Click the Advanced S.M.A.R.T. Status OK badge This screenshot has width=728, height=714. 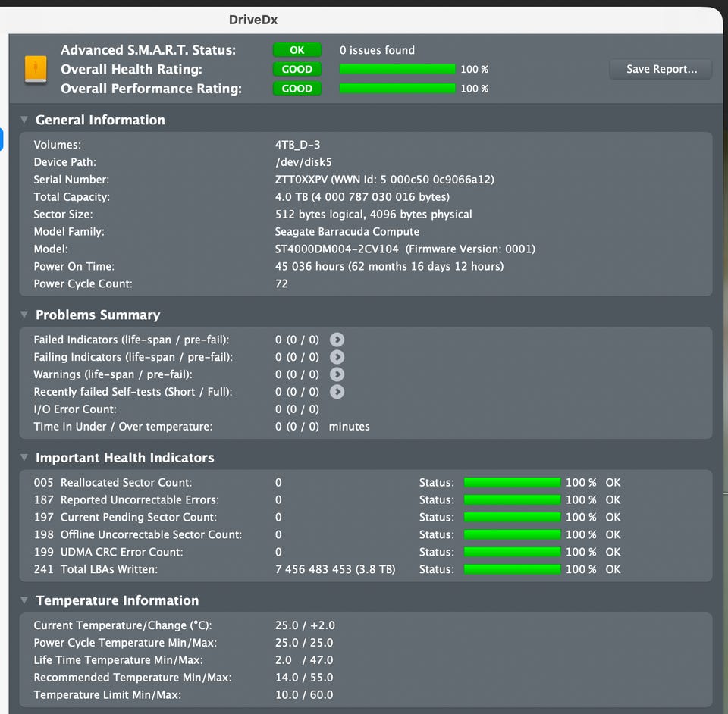[297, 49]
